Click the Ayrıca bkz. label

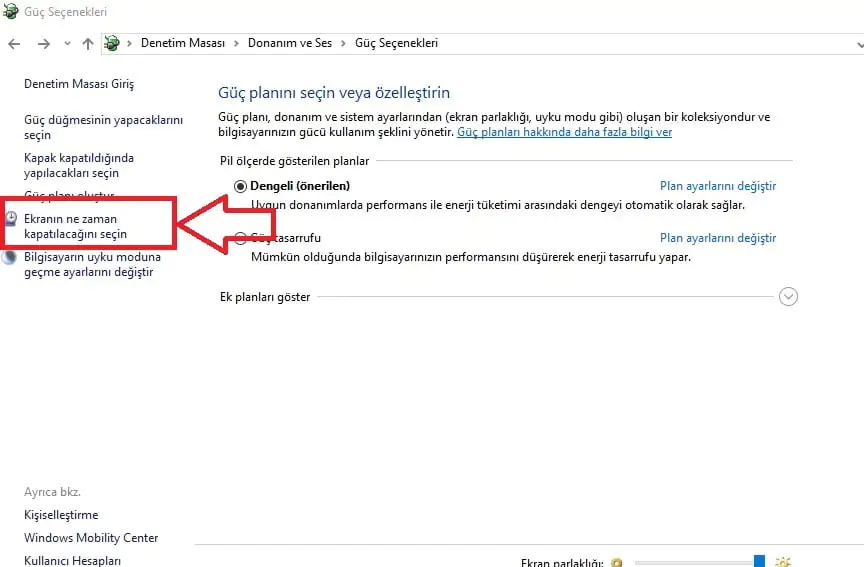[52, 492]
